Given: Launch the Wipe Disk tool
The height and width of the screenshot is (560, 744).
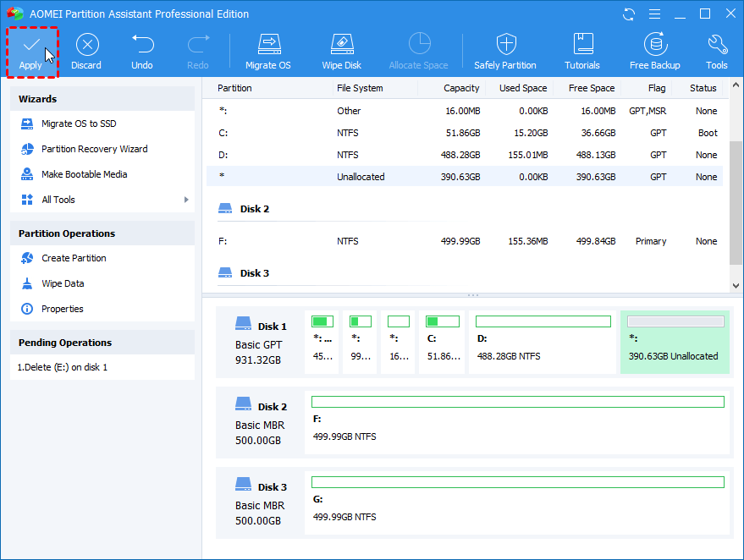Looking at the screenshot, I should [342, 52].
